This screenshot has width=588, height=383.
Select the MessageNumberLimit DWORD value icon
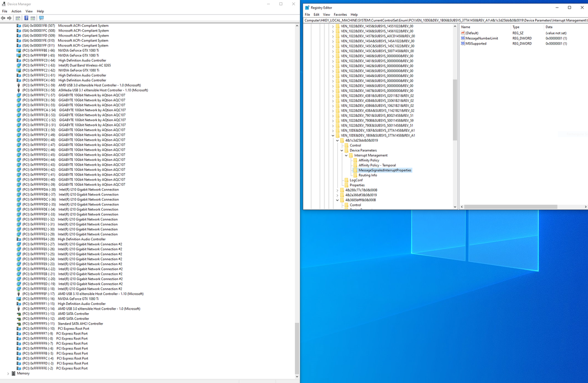click(x=463, y=38)
